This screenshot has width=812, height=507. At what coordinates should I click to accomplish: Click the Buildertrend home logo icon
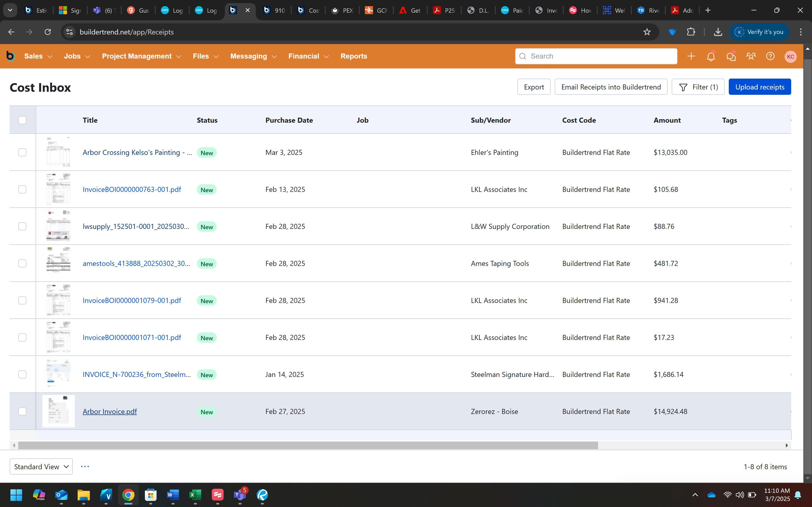click(x=10, y=56)
